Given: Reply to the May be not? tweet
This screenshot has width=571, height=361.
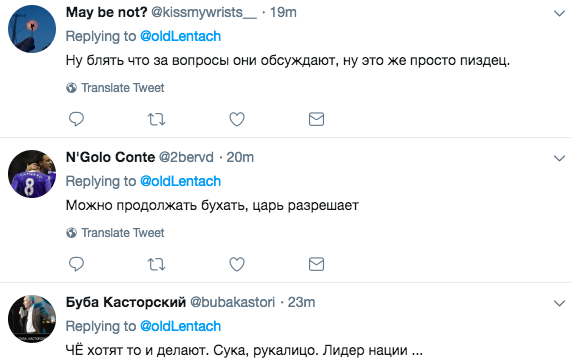Looking at the screenshot, I should click(76, 119).
